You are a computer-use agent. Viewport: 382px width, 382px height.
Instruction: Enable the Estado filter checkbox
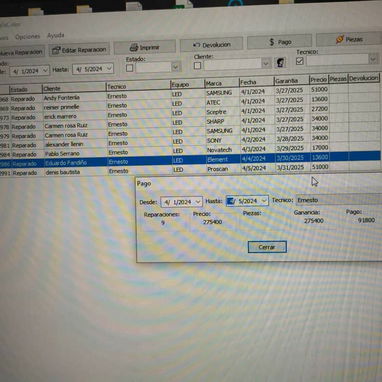(x=130, y=68)
